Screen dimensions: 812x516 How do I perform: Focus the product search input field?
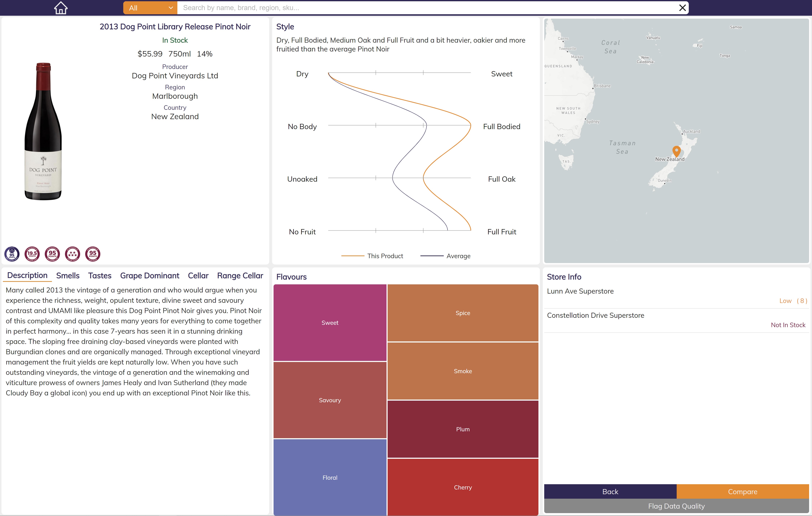point(427,8)
